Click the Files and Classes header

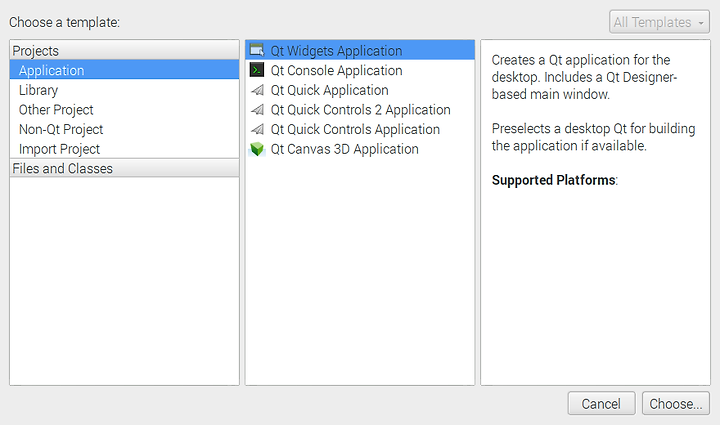(x=124, y=168)
